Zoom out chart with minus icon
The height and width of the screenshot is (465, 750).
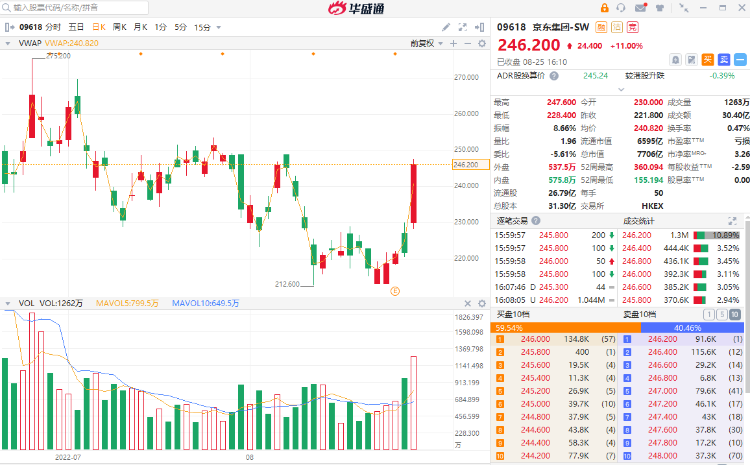[x=468, y=44]
